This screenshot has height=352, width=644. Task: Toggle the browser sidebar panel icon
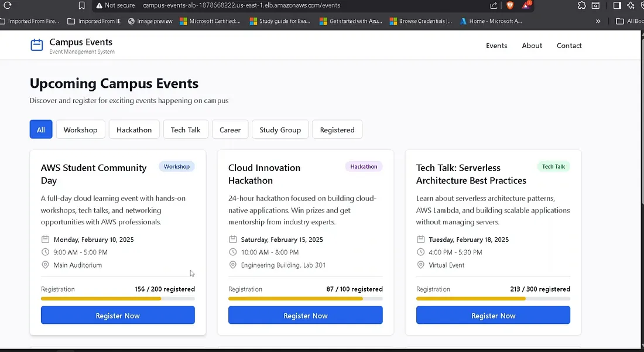[617, 5]
